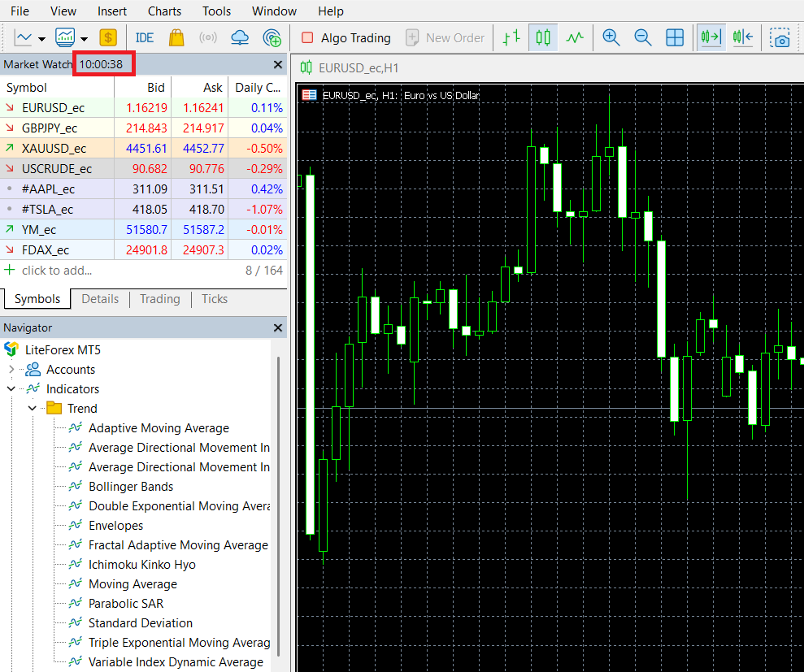Screen dimensions: 804x672
Task: Toggle Algo Trading on
Action: (346, 38)
